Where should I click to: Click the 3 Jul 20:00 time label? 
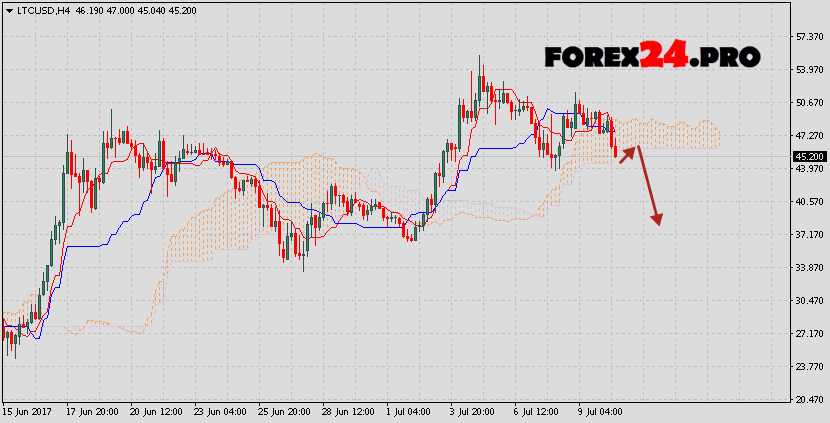click(x=473, y=411)
